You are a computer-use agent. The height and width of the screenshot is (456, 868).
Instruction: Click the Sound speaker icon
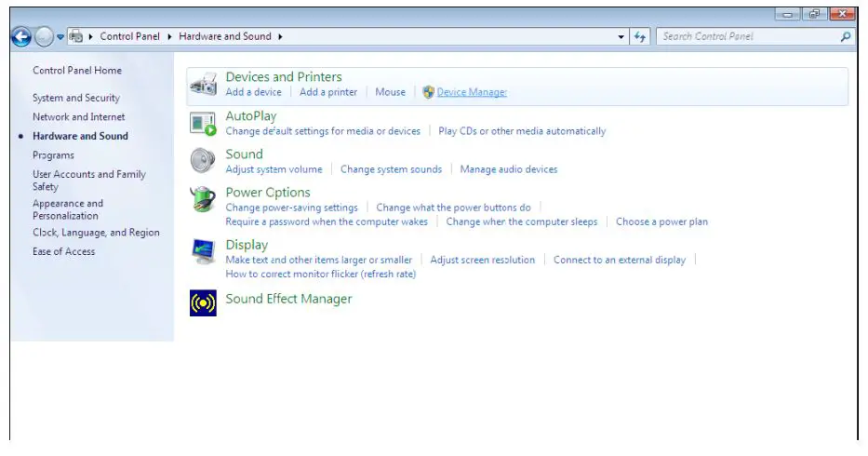pos(203,161)
